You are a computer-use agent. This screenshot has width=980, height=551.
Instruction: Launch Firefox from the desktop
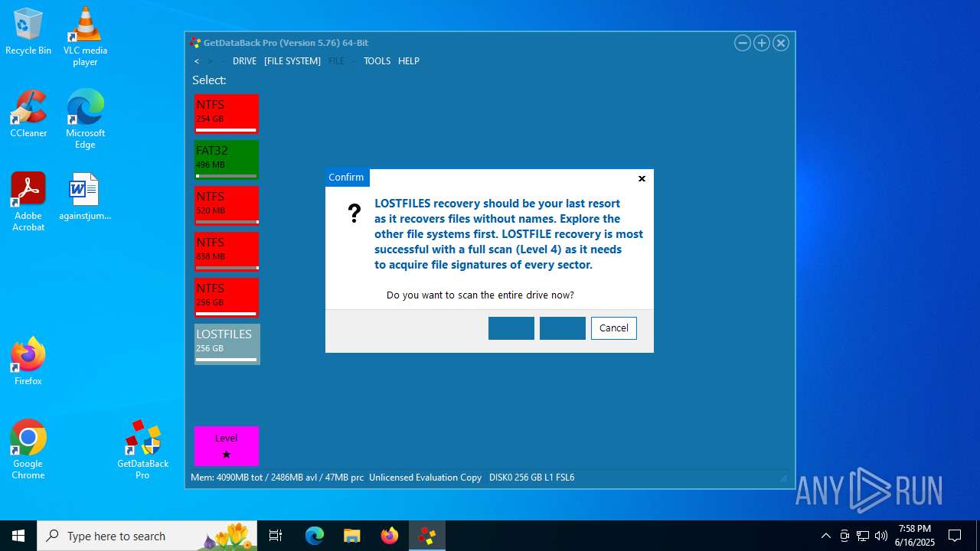coord(28,361)
